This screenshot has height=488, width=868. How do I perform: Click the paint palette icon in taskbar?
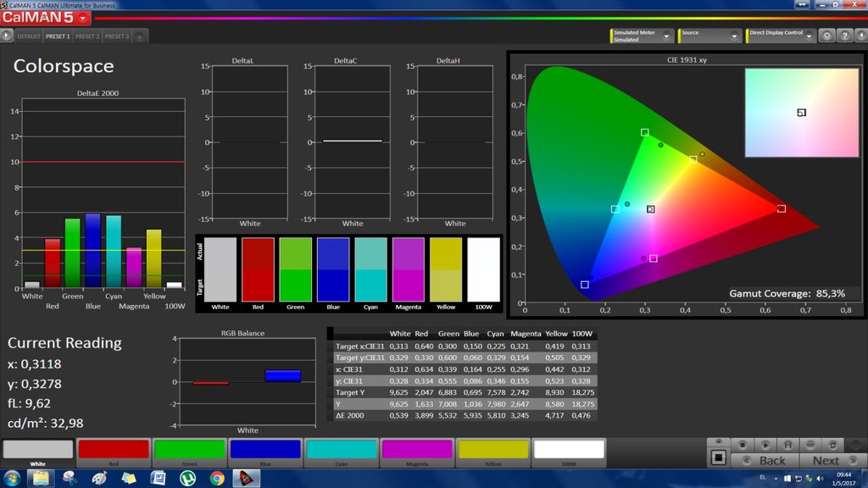[99, 478]
